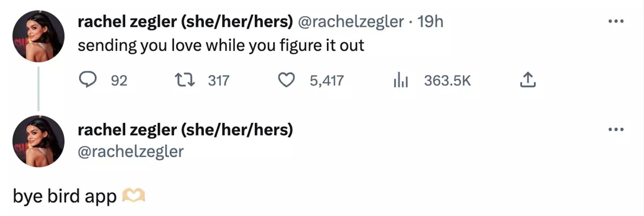Click the 317 retweets count
Screen dimensions: 644x216
click(x=219, y=81)
